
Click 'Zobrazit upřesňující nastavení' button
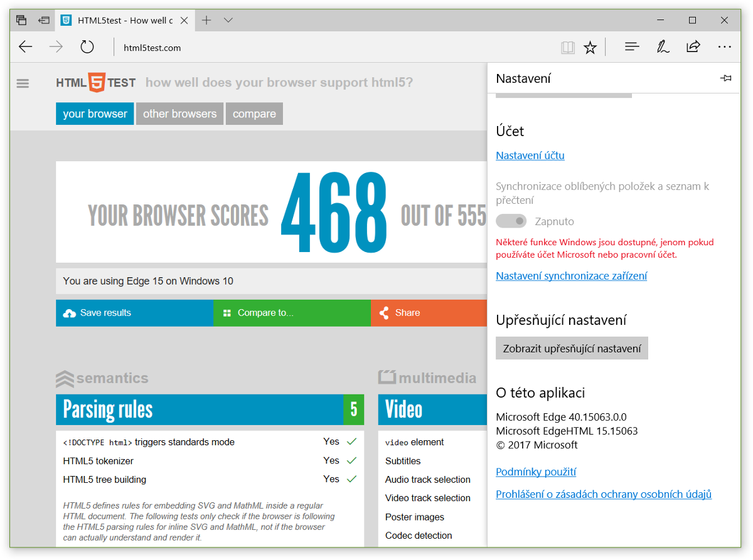pos(572,349)
